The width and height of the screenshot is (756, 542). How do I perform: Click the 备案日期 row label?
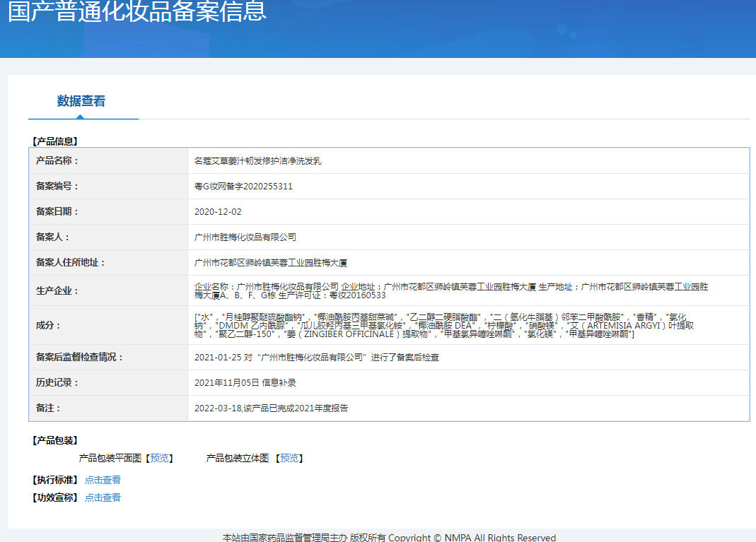click(x=57, y=212)
